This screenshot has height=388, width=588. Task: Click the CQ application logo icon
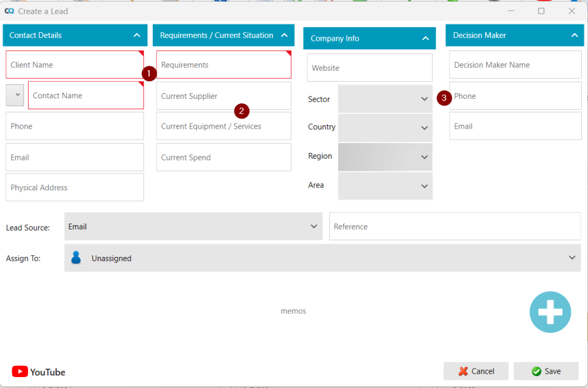pyautogui.click(x=9, y=11)
